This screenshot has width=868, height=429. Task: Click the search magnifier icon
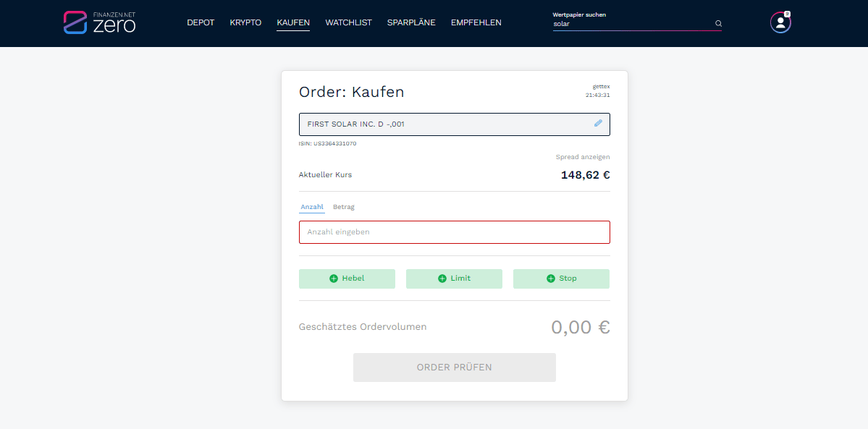point(718,24)
